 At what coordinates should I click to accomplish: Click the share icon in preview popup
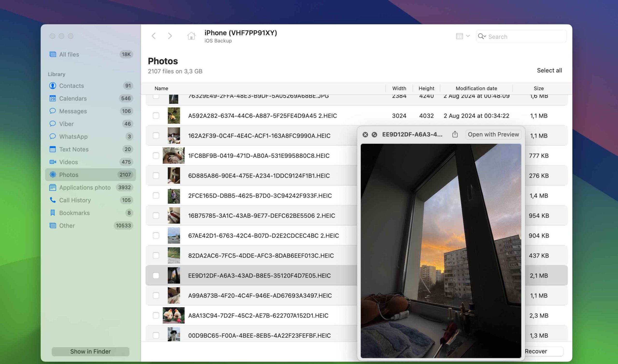pyautogui.click(x=455, y=134)
